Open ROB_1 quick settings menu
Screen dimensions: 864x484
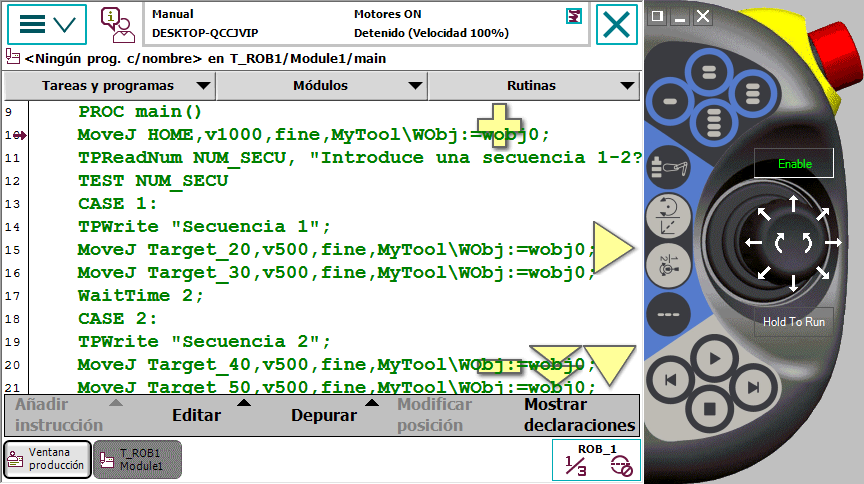pyautogui.click(x=597, y=460)
